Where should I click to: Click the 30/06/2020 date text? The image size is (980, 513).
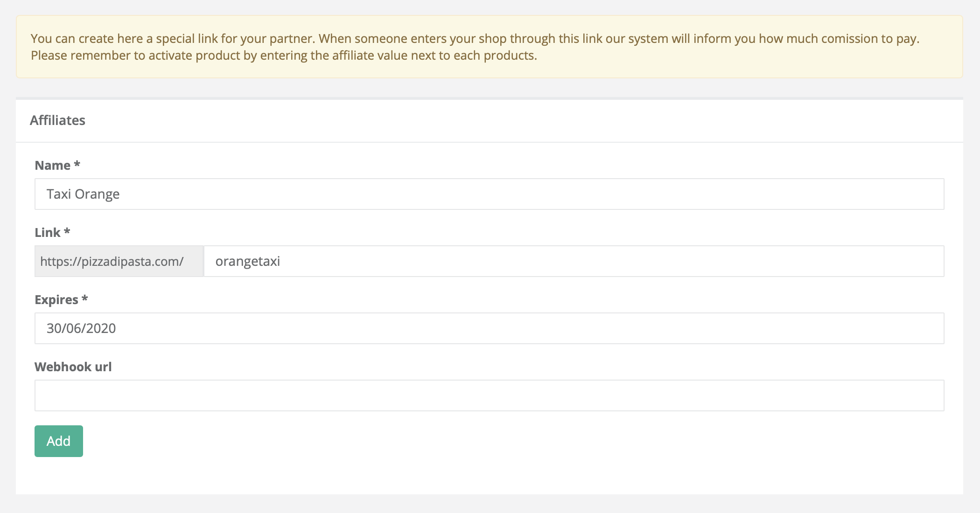(81, 328)
